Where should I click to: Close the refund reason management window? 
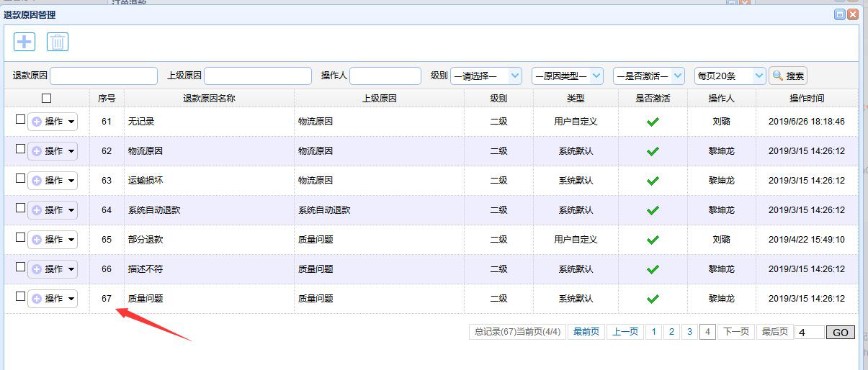(853, 14)
